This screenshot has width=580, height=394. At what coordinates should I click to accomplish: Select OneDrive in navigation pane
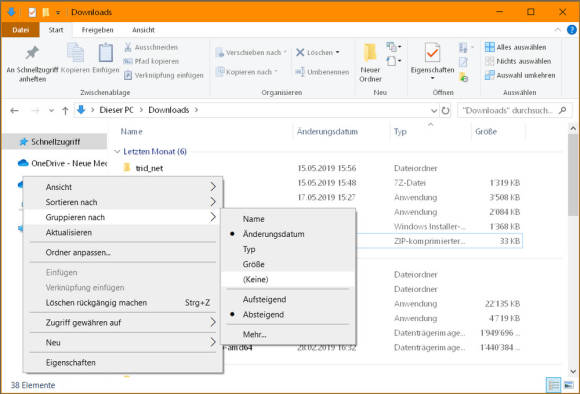62,163
